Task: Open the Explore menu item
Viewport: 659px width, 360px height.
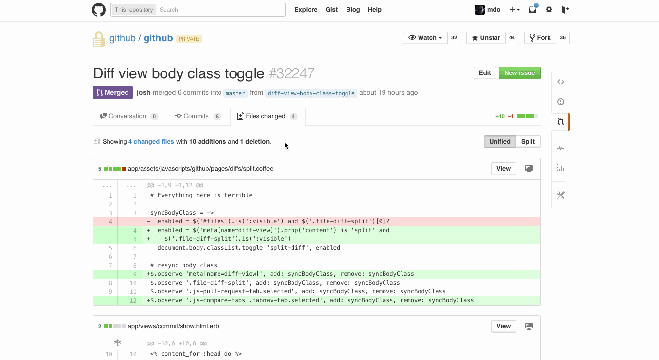Action: [306, 10]
